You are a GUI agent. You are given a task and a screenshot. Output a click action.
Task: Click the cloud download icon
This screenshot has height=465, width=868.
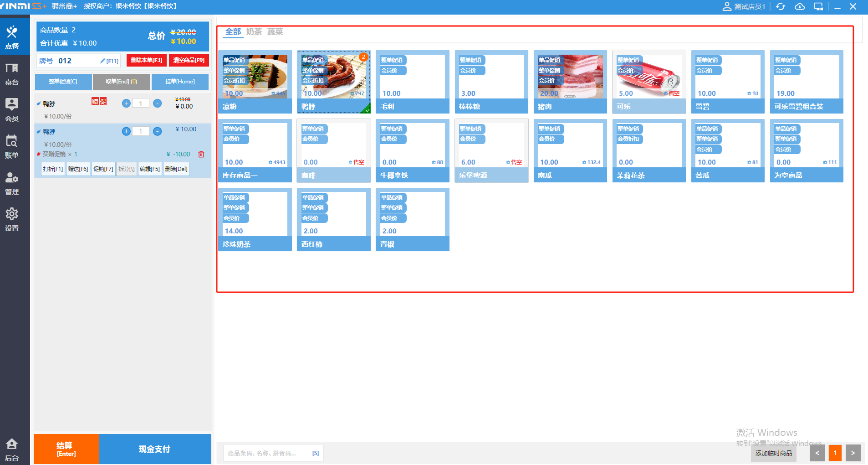click(800, 6)
